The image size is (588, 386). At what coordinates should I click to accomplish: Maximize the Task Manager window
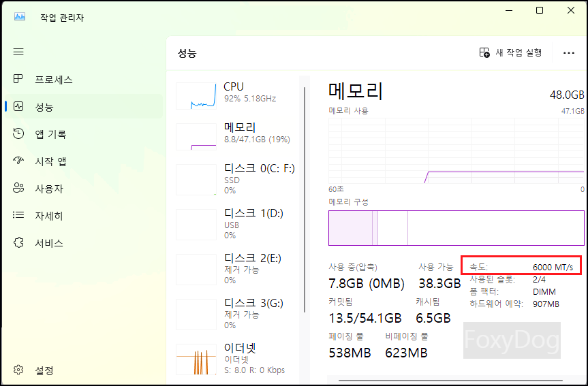tap(539, 10)
